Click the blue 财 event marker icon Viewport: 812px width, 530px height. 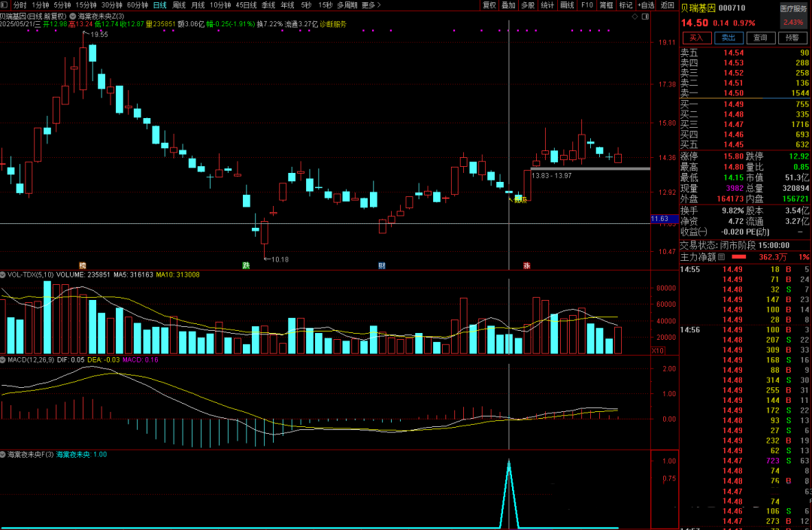click(x=382, y=265)
